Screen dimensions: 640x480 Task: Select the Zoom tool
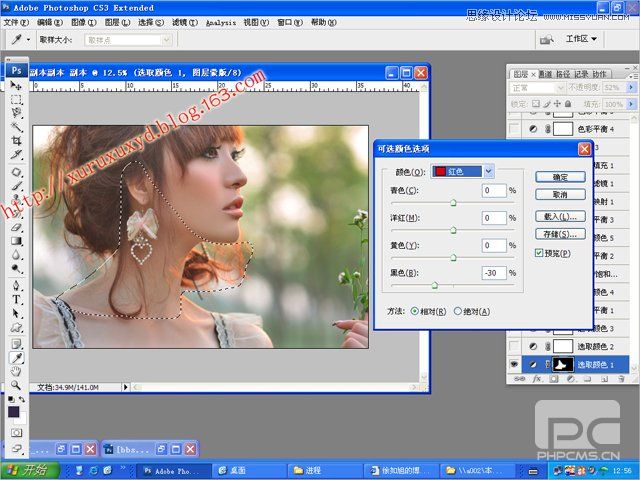[16, 385]
